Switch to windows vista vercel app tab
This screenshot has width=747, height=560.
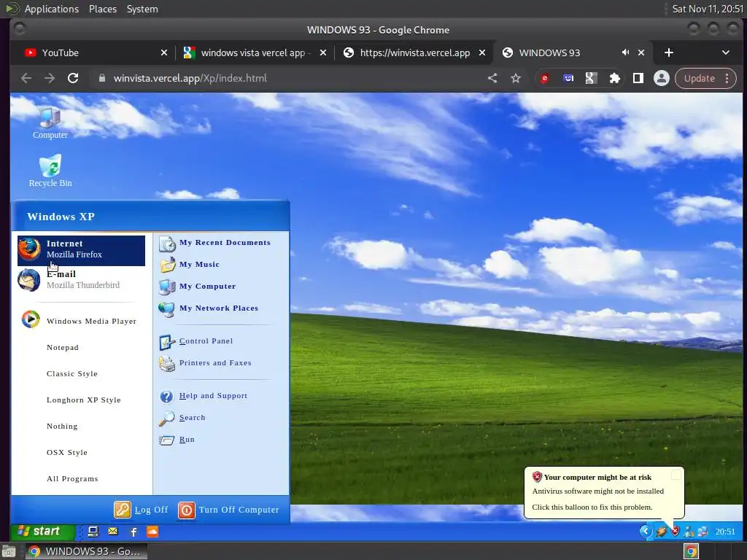tap(255, 52)
